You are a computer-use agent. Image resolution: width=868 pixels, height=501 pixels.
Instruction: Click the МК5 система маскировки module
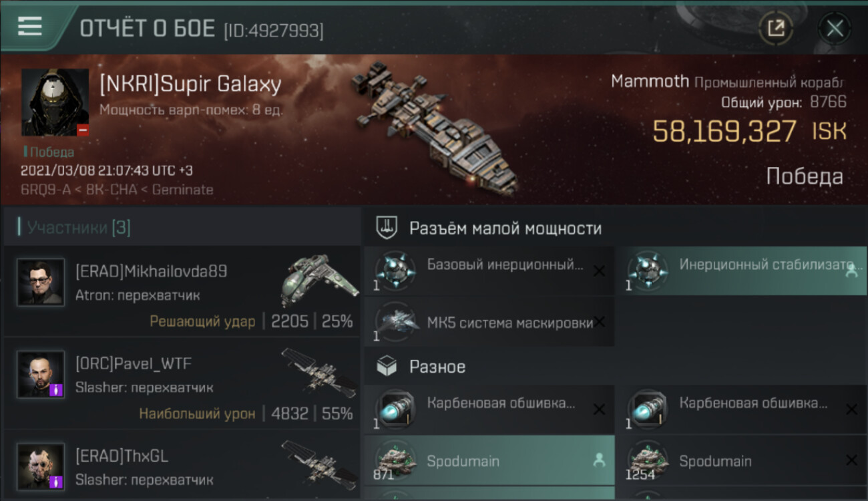click(489, 322)
